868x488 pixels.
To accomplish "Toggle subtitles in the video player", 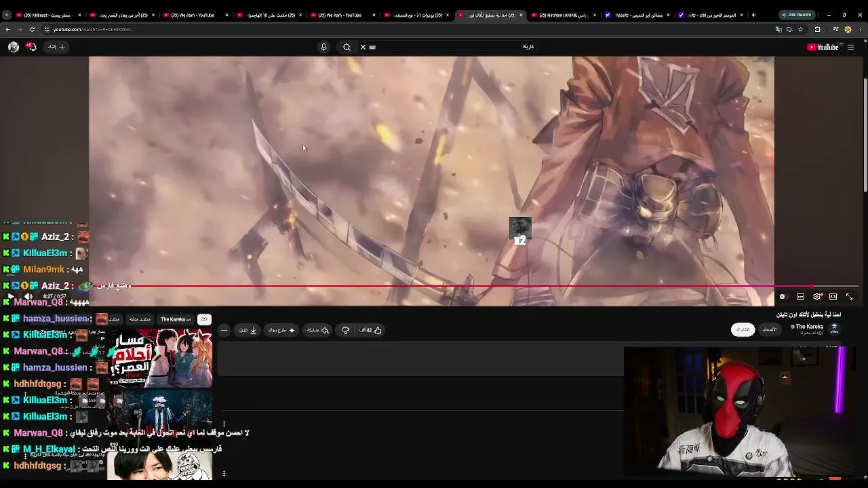I will pyautogui.click(x=800, y=296).
